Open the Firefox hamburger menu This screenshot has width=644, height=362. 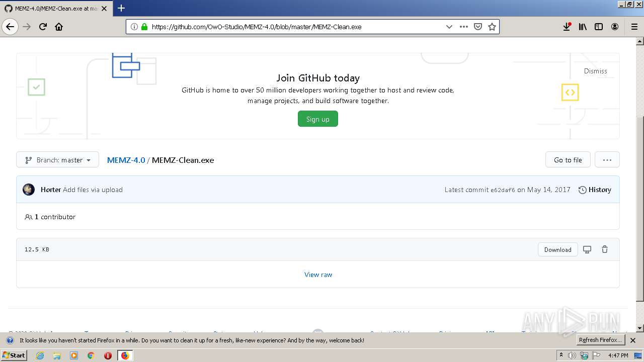634,27
